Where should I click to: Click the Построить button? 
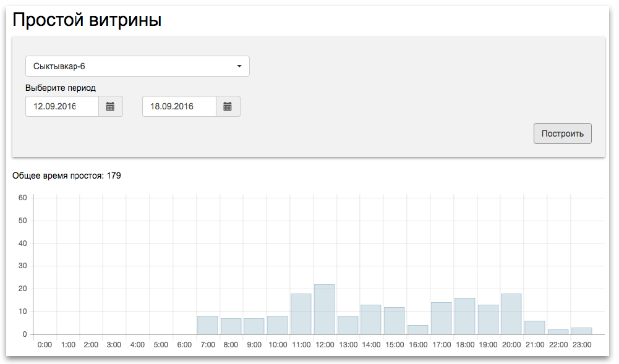(563, 133)
